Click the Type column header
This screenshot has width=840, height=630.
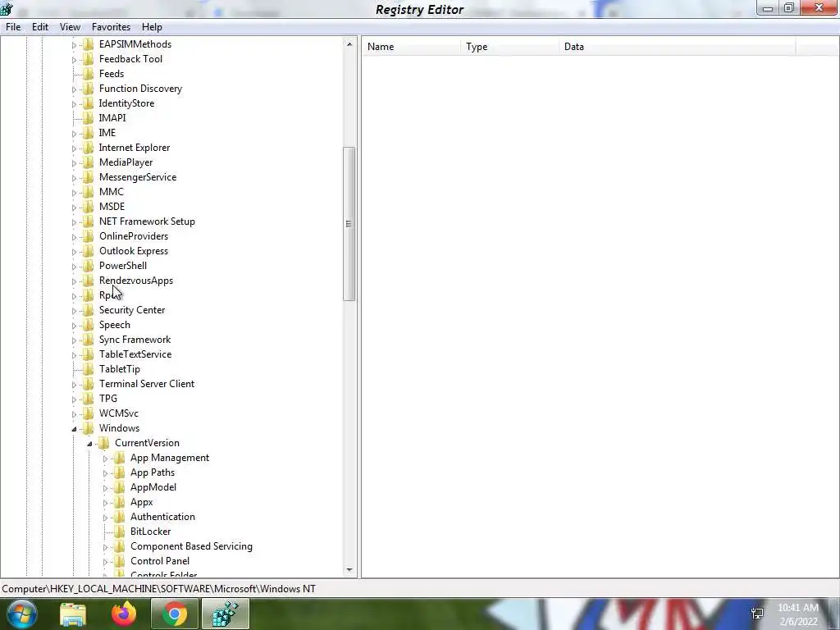click(509, 47)
